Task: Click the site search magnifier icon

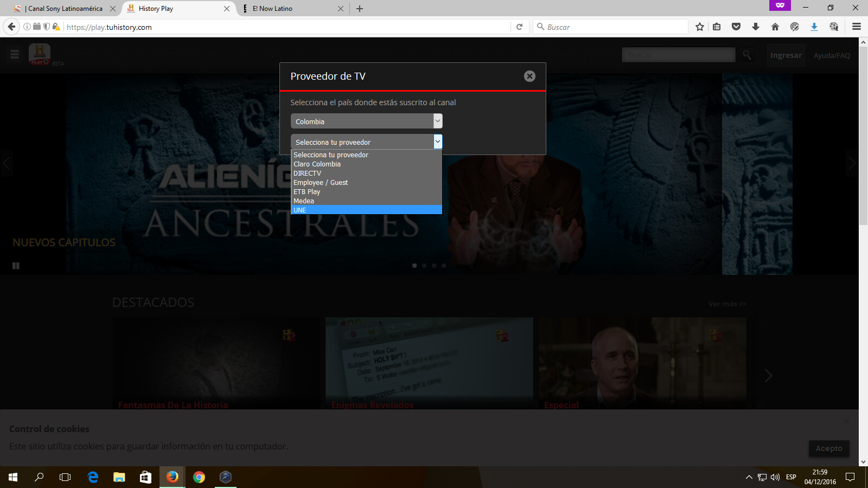Action: (x=747, y=55)
